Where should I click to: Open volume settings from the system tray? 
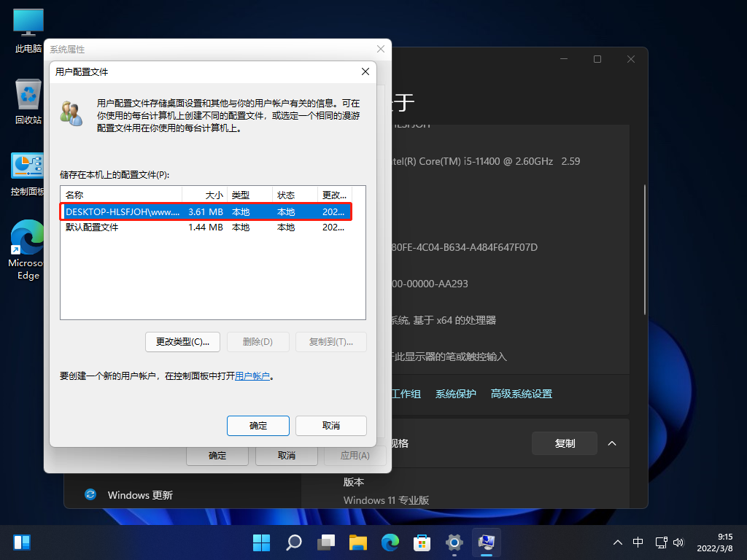[x=678, y=542]
